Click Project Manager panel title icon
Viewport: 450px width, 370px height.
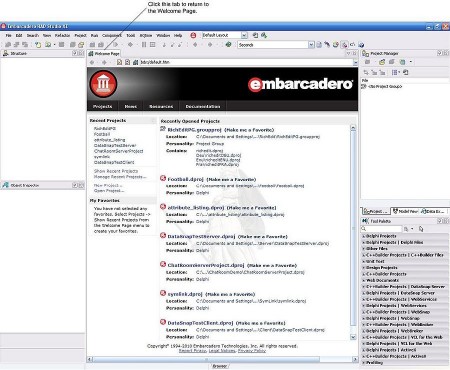[x=366, y=53]
